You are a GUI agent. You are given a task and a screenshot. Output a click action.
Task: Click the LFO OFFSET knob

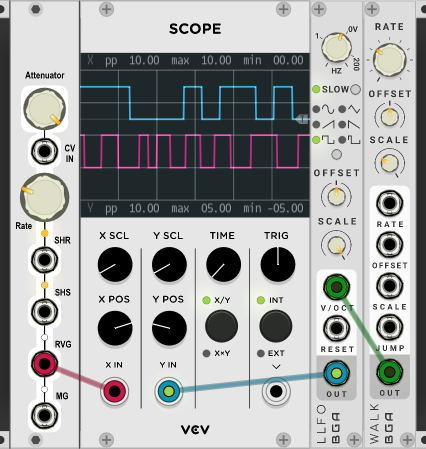coord(336,196)
